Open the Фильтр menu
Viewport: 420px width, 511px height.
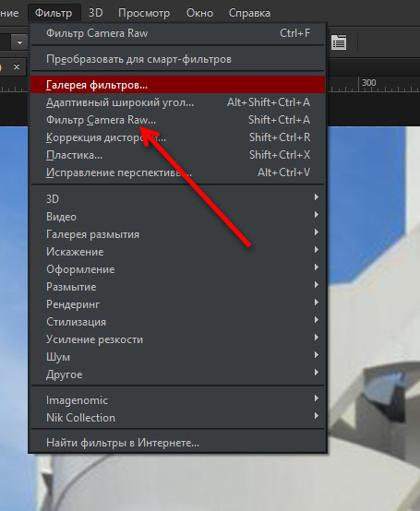(x=54, y=13)
